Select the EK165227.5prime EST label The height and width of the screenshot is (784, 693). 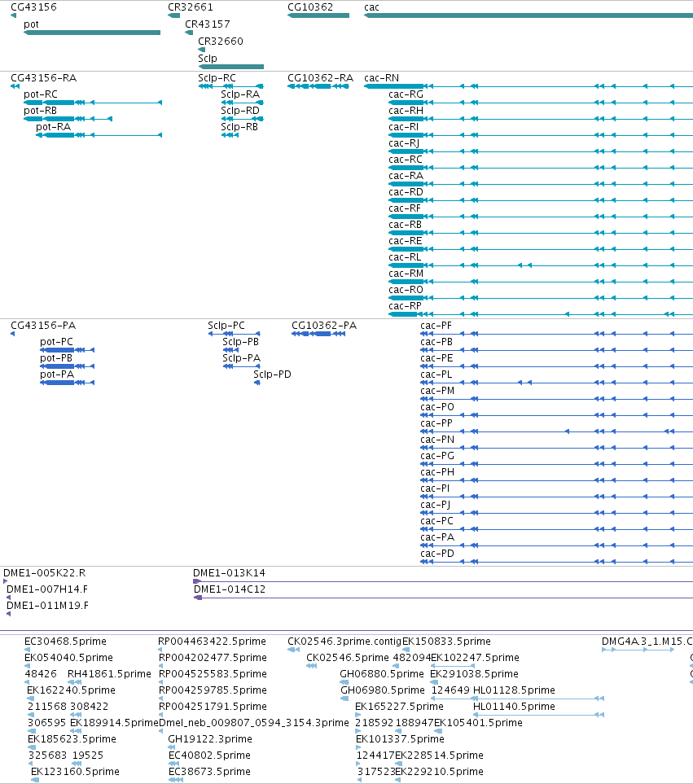pyautogui.click(x=399, y=707)
